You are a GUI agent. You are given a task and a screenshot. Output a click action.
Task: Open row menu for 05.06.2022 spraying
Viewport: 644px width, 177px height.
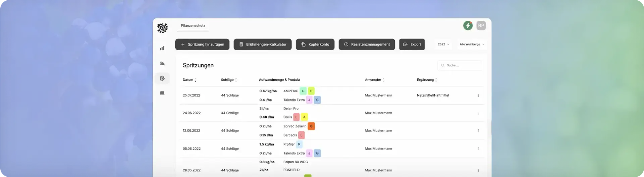(x=478, y=149)
